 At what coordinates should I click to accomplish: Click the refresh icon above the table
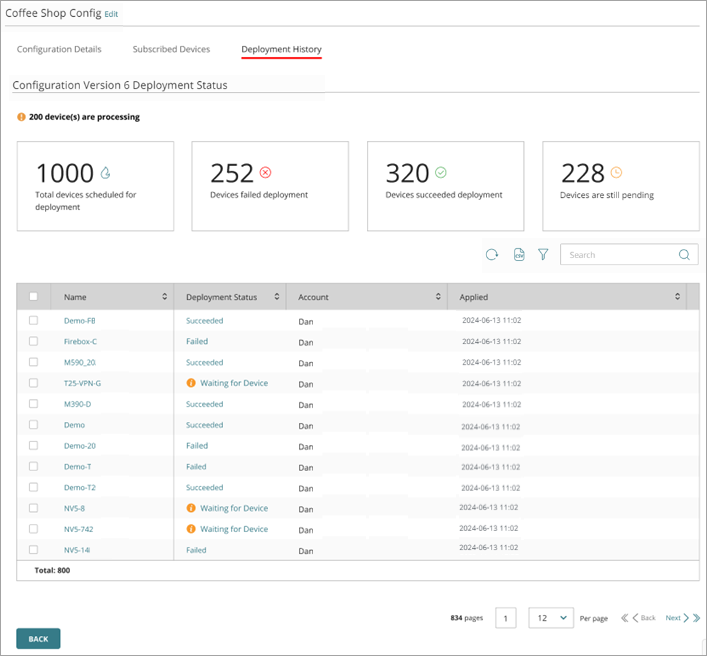[492, 255]
